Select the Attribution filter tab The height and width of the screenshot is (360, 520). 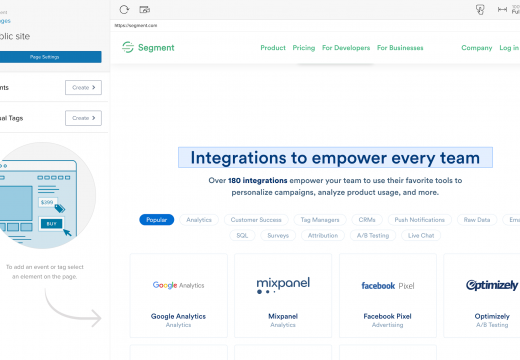pos(323,235)
